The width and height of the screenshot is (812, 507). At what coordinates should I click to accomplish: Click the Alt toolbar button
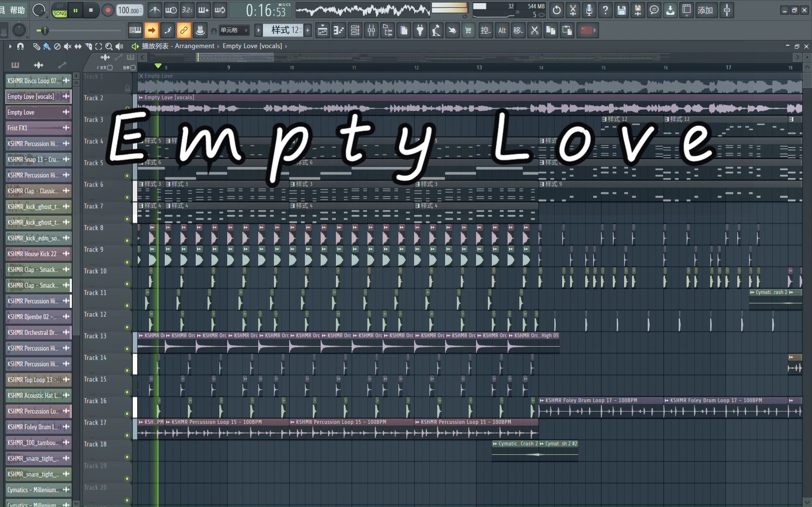(502, 30)
